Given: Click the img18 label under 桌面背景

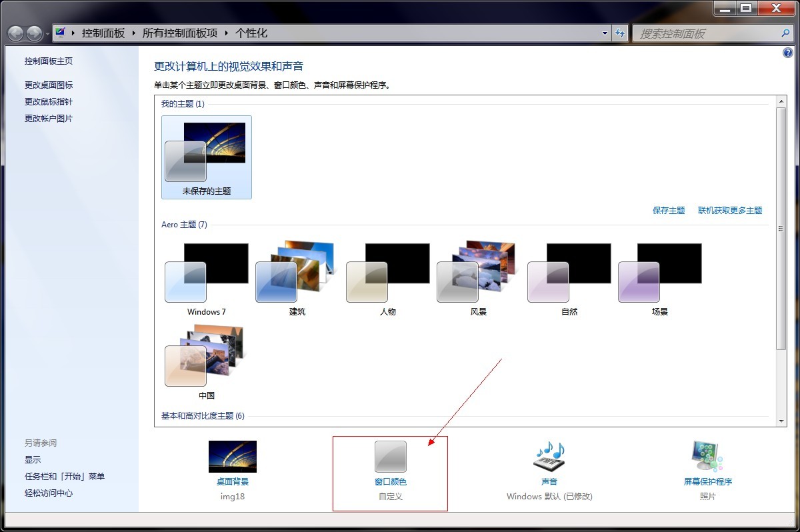Looking at the screenshot, I should click(233, 497).
